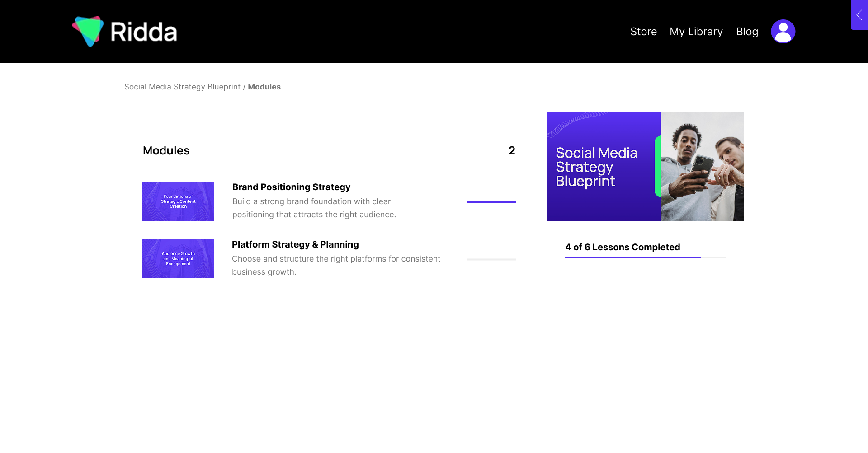The width and height of the screenshot is (868, 453).
Task: Click the course lessons completed progress bar
Action: coord(645,257)
